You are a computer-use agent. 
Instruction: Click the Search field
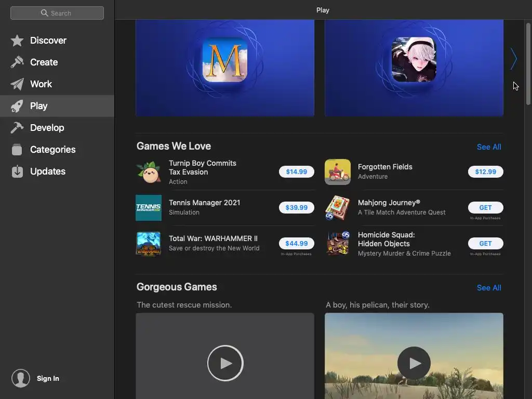pos(57,13)
